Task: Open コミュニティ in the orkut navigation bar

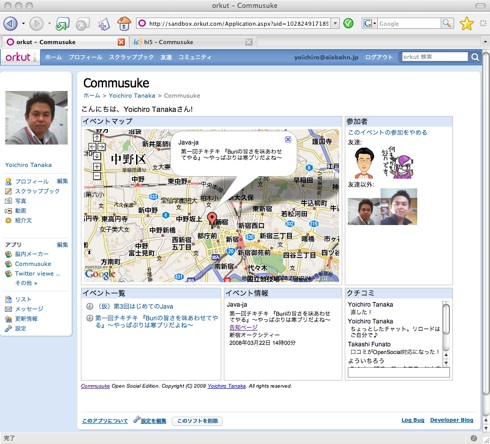Action: click(195, 57)
